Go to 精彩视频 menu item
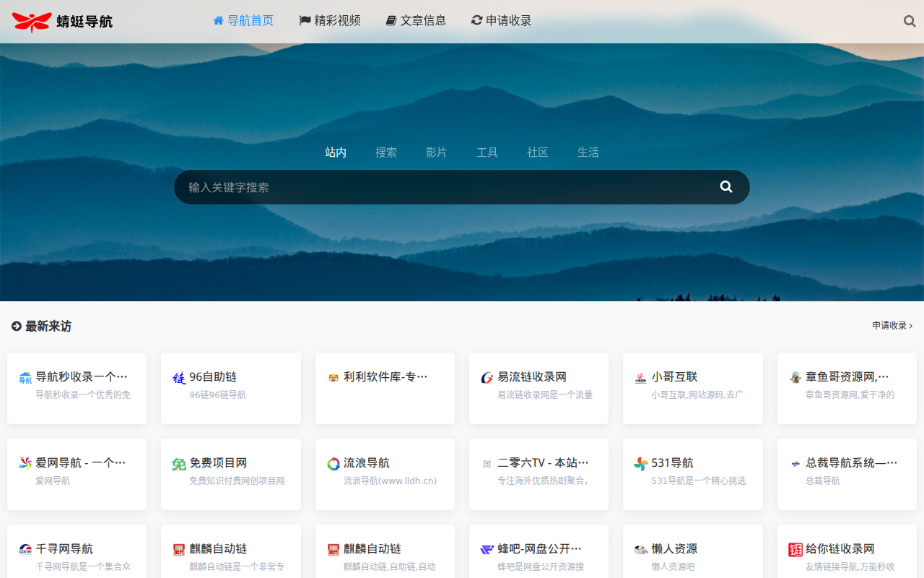 (330, 21)
